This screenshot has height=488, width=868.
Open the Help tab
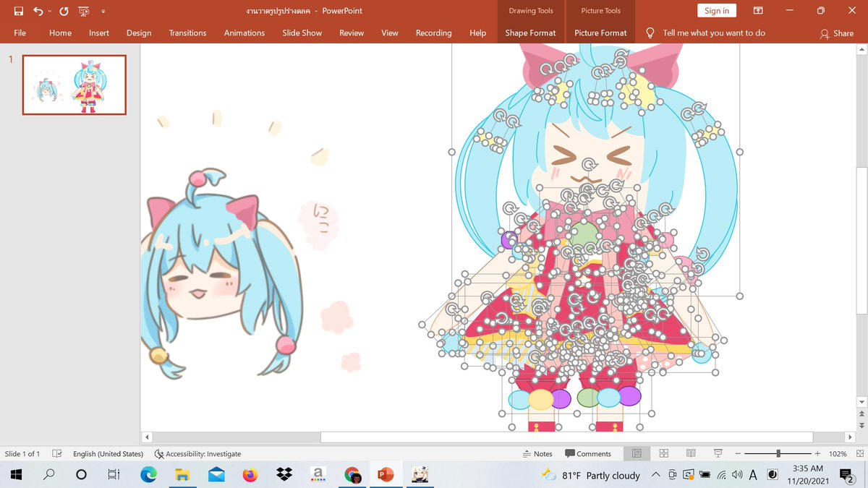click(x=477, y=33)
